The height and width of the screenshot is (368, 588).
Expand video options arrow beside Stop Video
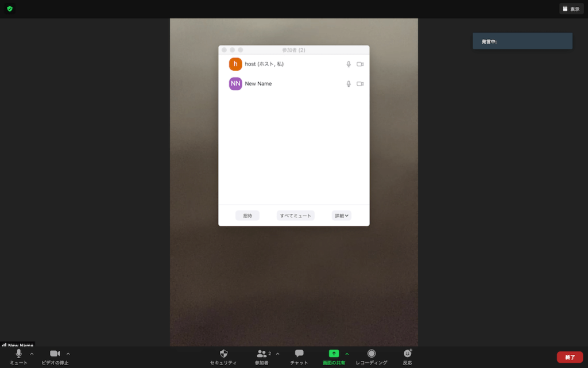pyautogui.click(x=68, y=354)
